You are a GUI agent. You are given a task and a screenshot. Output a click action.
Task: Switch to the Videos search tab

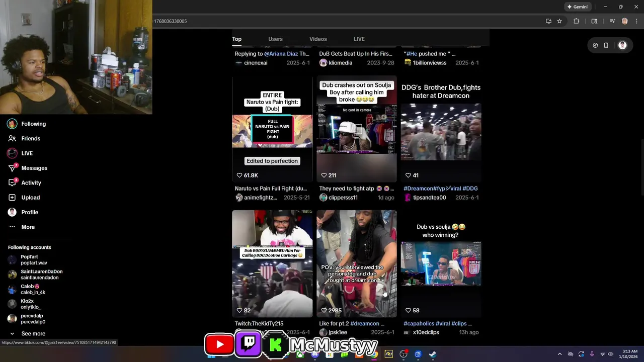click(x=318, y=39)
